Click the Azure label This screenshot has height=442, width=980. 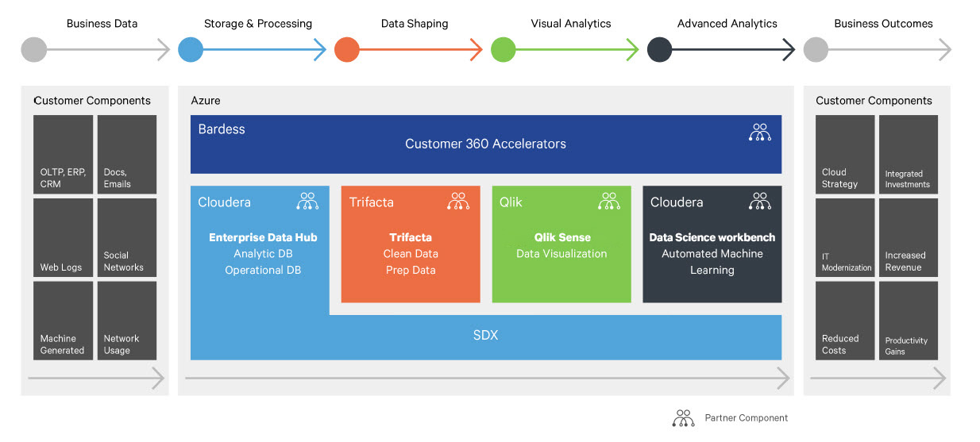coord(206,101)
